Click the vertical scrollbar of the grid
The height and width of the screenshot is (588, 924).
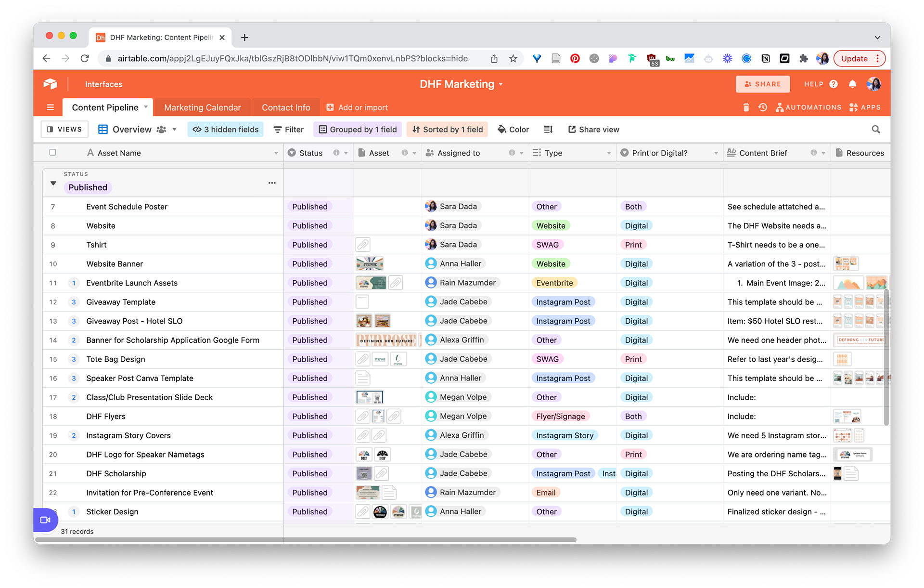[x=886, y=357]
